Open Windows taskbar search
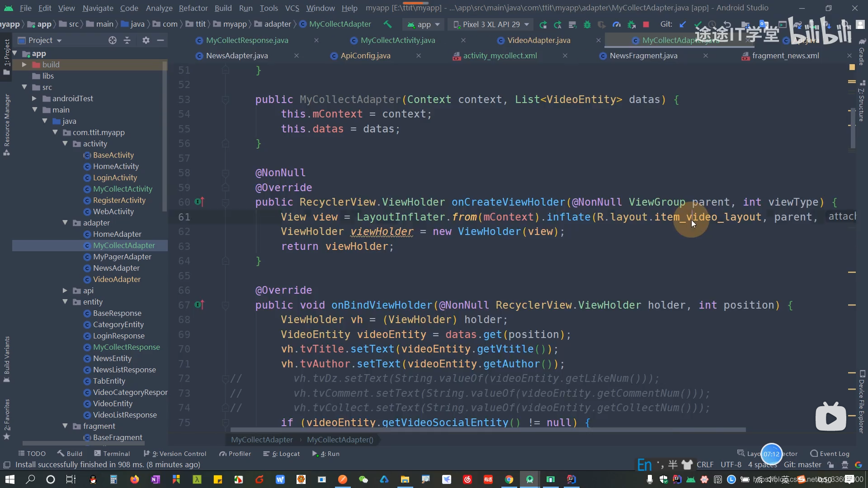Screen dimensions: 868x488 pos(30,479)
